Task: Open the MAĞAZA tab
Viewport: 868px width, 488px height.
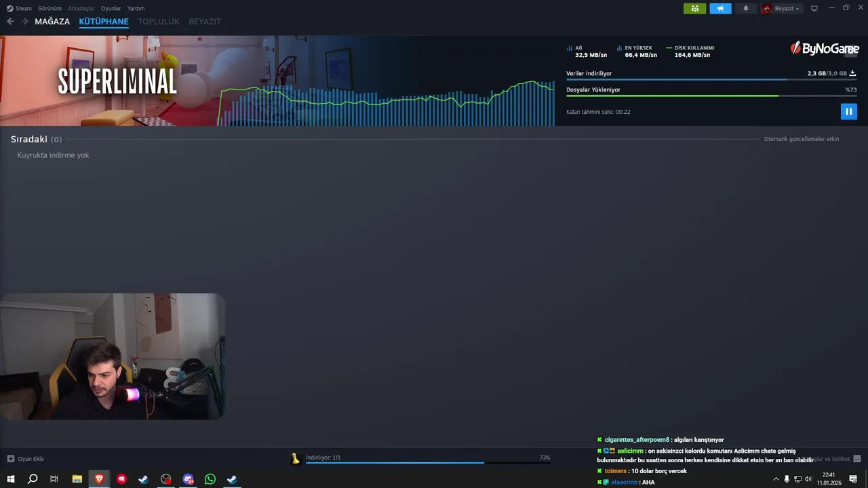Action: click(x=52, y=22)
